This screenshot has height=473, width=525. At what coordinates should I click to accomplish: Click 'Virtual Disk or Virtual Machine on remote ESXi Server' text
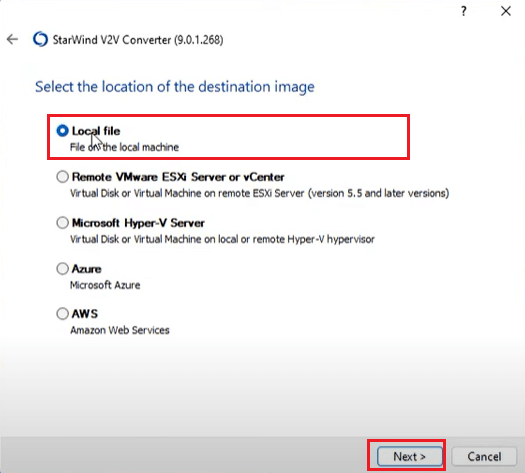coord(187,193)
